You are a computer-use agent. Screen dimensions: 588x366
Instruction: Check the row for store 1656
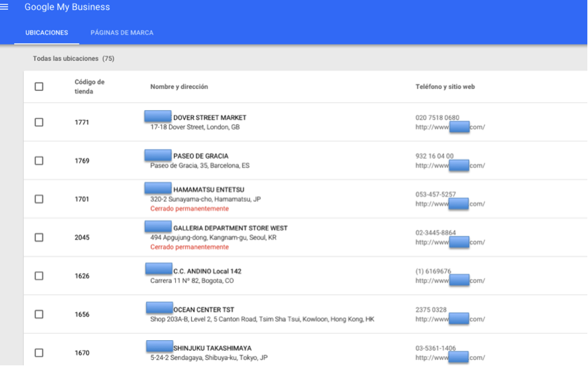(x=39, y=314)
